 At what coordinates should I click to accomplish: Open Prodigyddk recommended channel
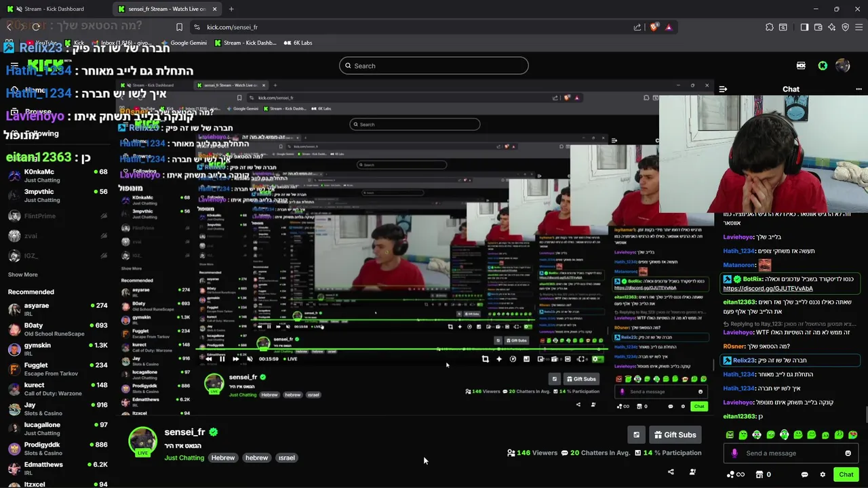pos(58,448)
